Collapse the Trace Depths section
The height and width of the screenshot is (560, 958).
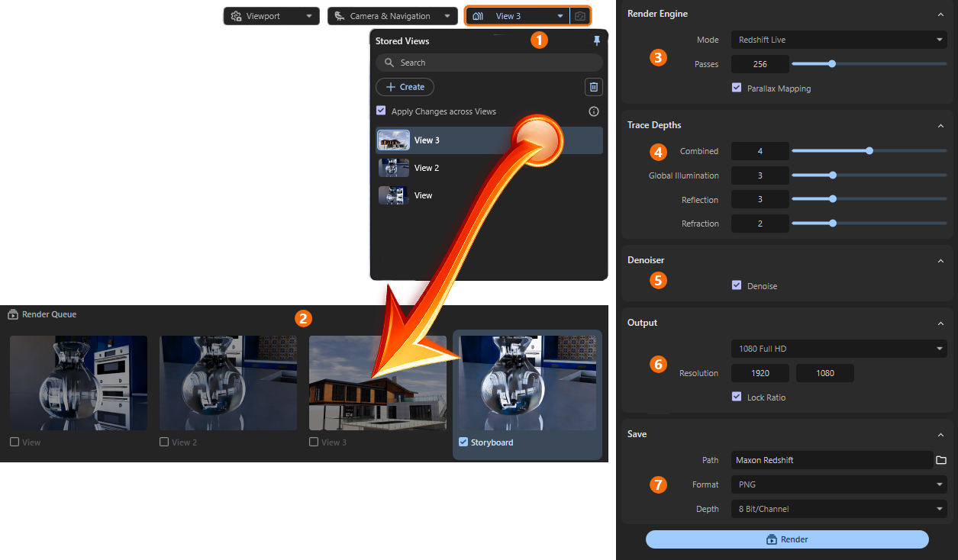[940, 125]
